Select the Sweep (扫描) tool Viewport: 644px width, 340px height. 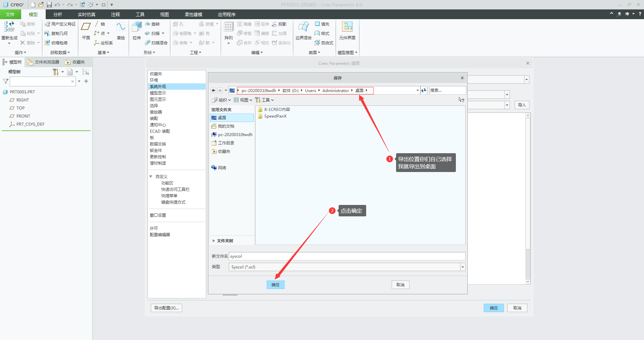(x=152, y=33)
